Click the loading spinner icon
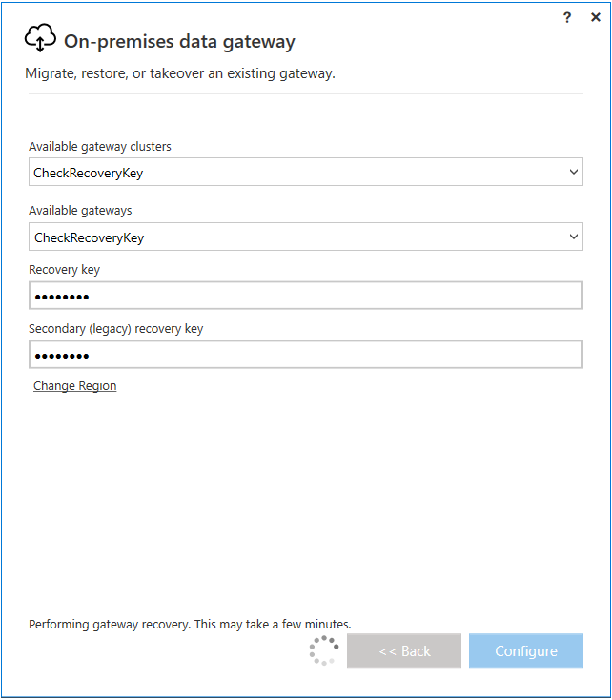The height and width of the screenshot is (700, 612). point(324,650)
